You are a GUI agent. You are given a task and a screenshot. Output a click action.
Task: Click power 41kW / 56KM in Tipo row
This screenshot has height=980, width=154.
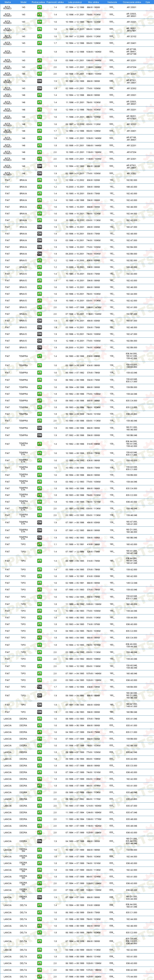(x=94, y=544)
